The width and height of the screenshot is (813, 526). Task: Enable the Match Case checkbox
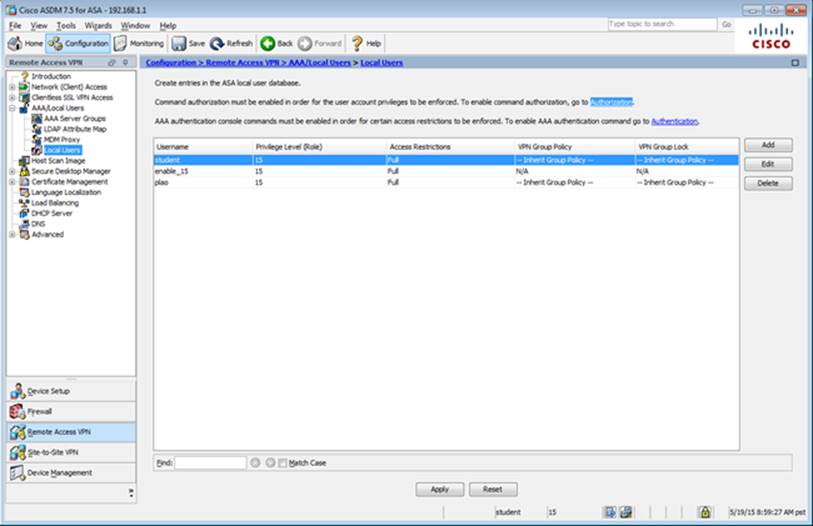tap(283, 463)
